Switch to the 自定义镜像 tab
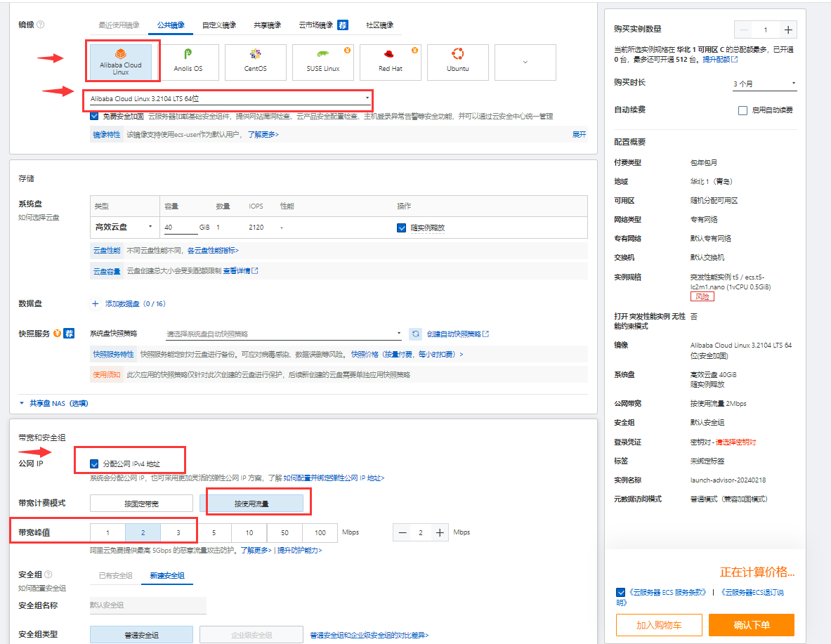The width and height of the screenshot is (831, 644). (219, 25)
